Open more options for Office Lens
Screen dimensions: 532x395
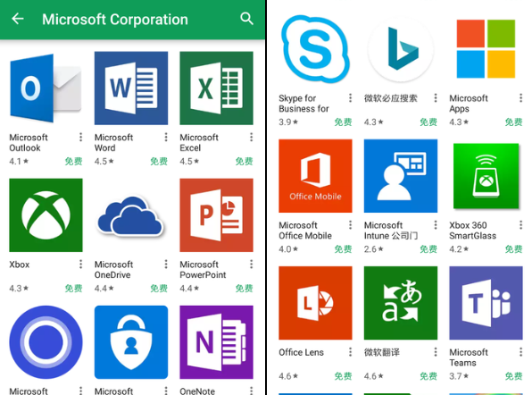[351, 352]
